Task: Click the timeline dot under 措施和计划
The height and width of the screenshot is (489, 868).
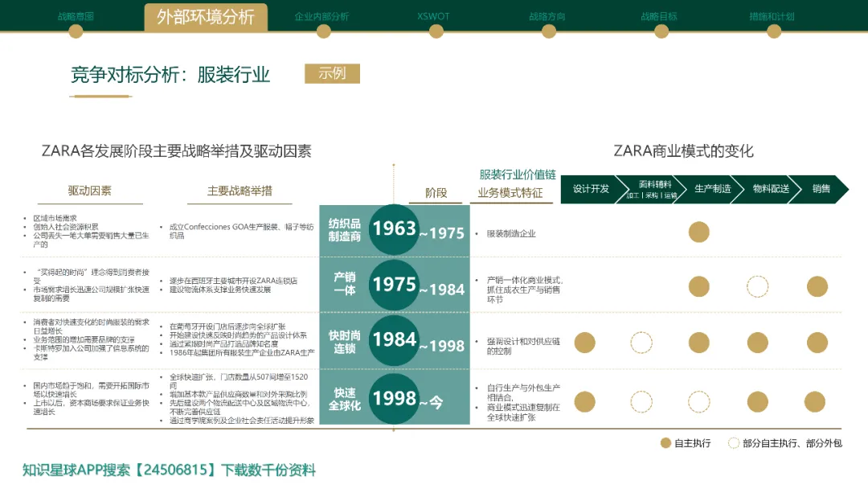Action: 774,31
